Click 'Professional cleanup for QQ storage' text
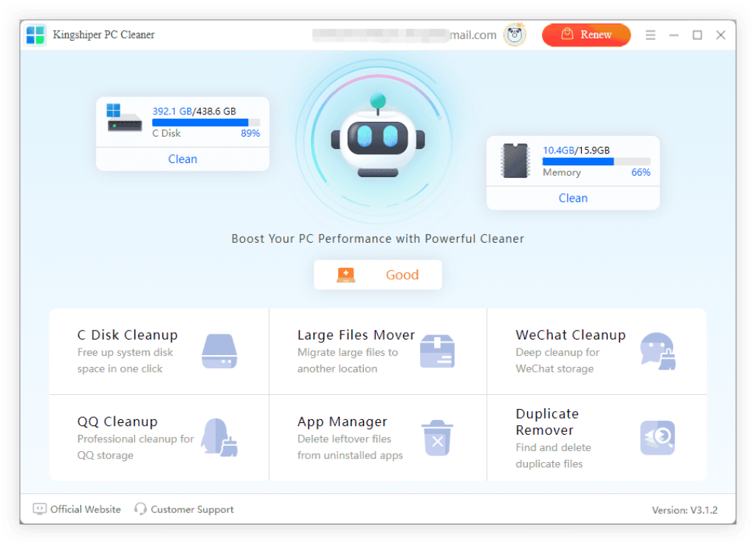 point(136,447)
